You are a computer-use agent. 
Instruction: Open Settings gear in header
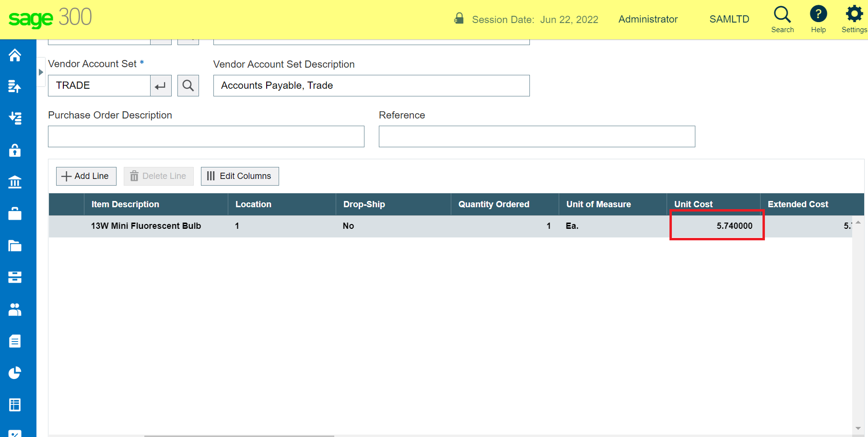tap(854, 19)
